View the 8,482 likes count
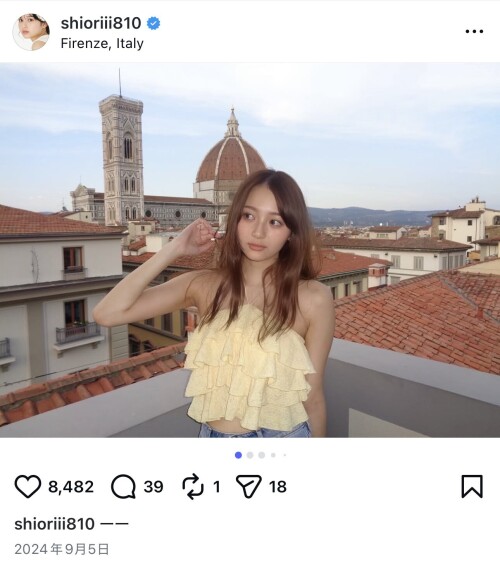The height and width of the screenshot is (564, 500). click(x=71, y=487)
